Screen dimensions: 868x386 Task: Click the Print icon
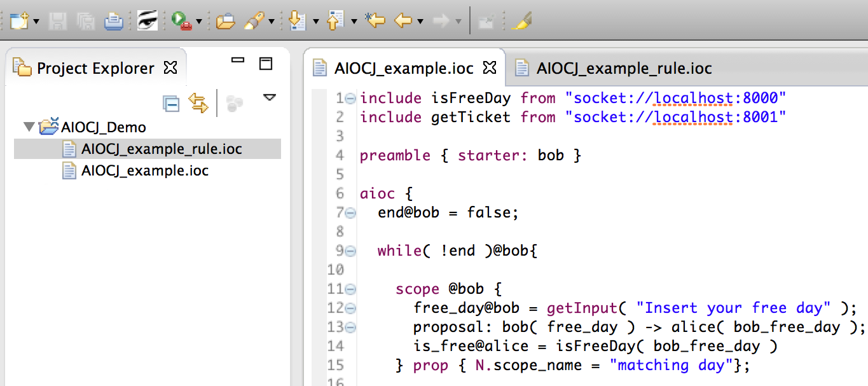click(114, 22)
